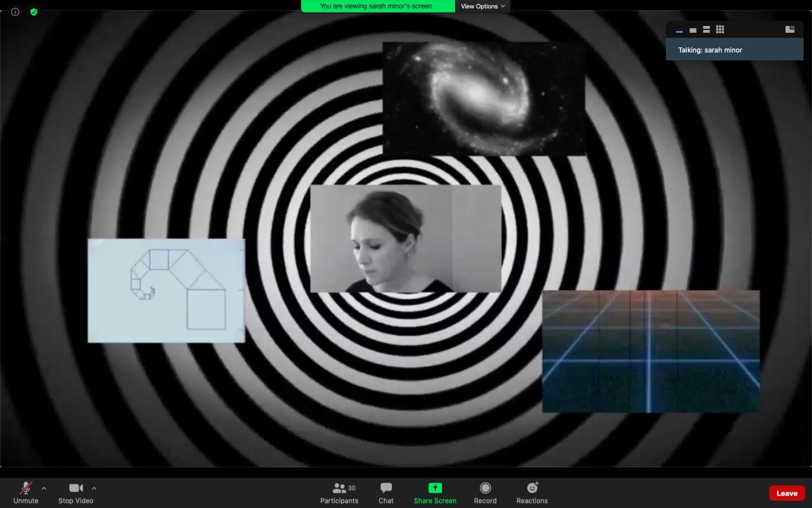Switch the video panel to grid gallery view
Screen dimensions: 812x508
pyautogui.click(x=720, y=30)
